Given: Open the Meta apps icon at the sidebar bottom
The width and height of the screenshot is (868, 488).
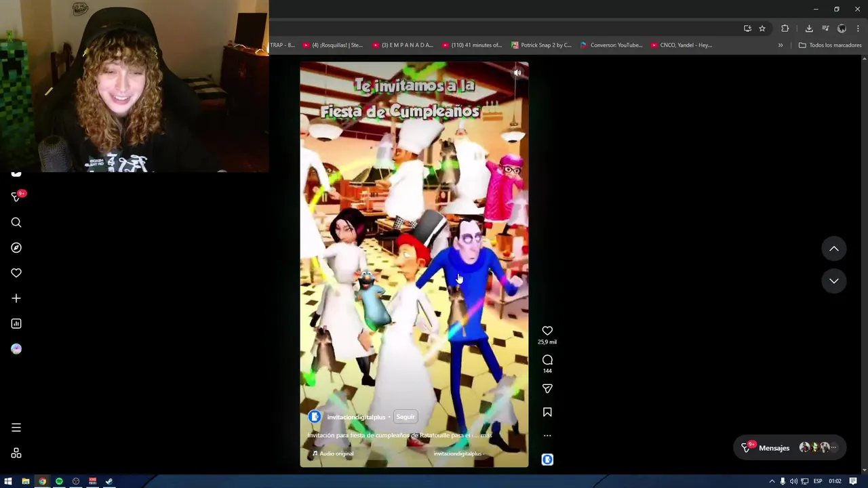Looking at the screenshot, I should 16,453.
